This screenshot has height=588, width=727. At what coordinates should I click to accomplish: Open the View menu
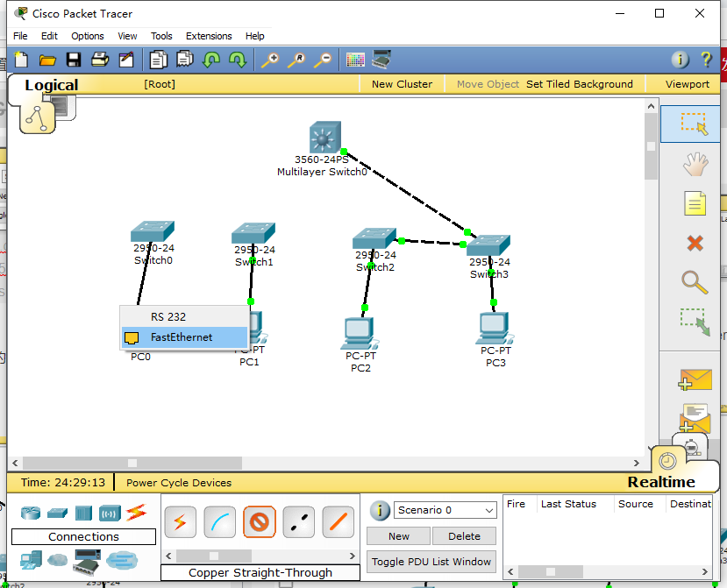click(x=127, y=36)
